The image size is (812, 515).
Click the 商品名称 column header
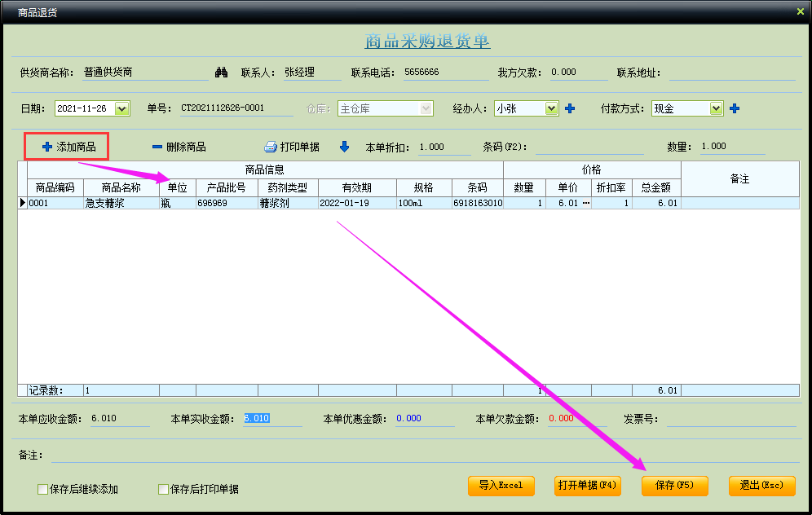[121, 187]
